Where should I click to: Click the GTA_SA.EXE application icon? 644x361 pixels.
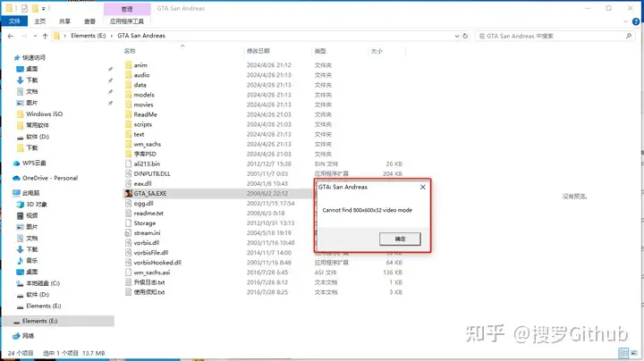[x=128, y=193]
